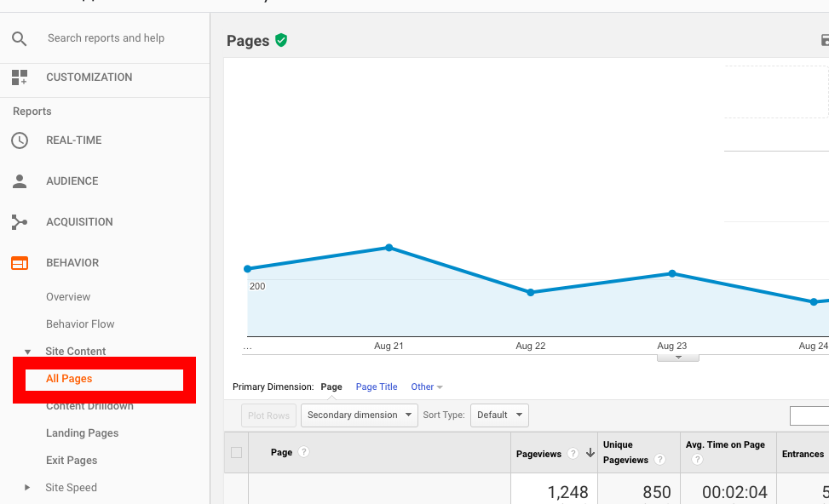Open the Landing Pages report

82,433
